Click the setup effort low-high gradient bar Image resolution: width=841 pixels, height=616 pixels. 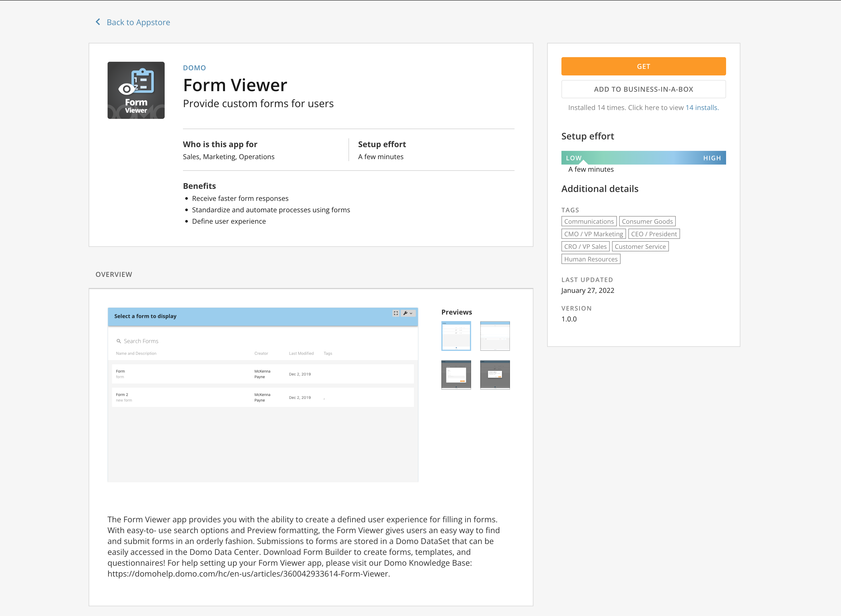pyautogui.click(x=643, y=158)
